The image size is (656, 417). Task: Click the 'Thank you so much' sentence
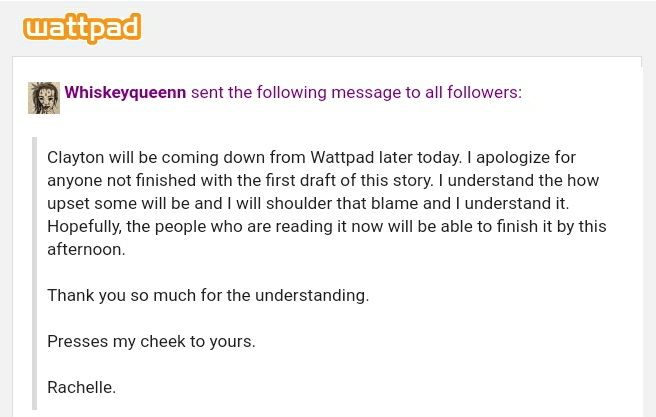point(208,296)
